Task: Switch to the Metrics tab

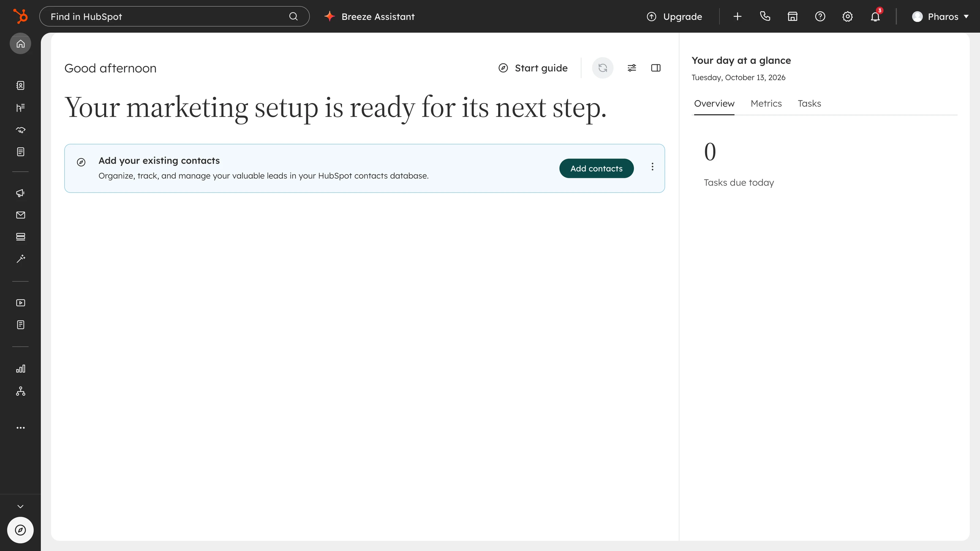Action: point(766,103)
